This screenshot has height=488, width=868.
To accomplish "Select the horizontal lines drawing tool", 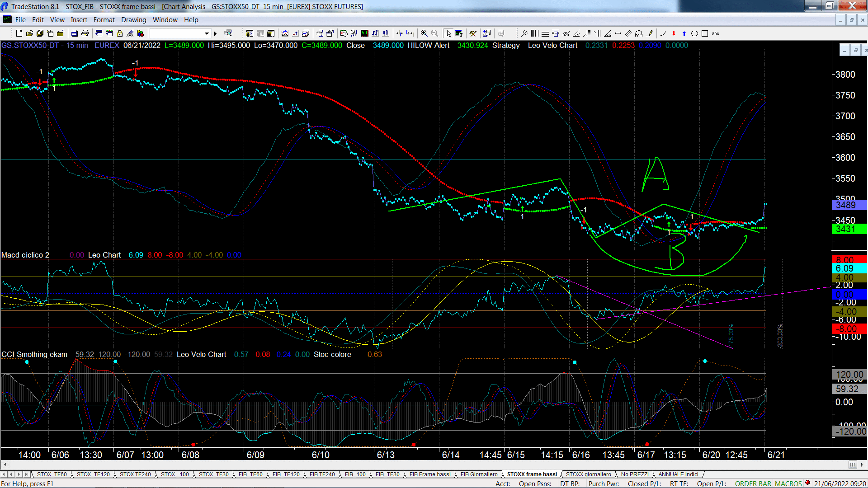I will click(x=545, y=33).
